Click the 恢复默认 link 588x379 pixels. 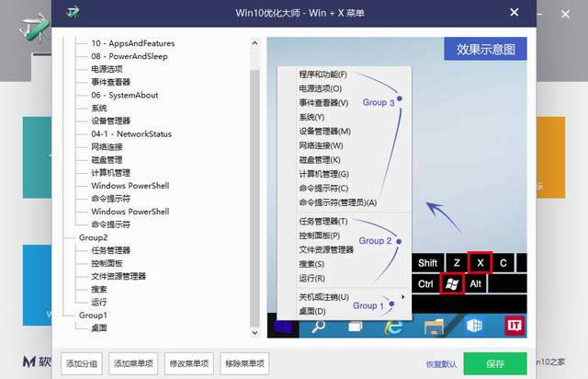point(441,363)
